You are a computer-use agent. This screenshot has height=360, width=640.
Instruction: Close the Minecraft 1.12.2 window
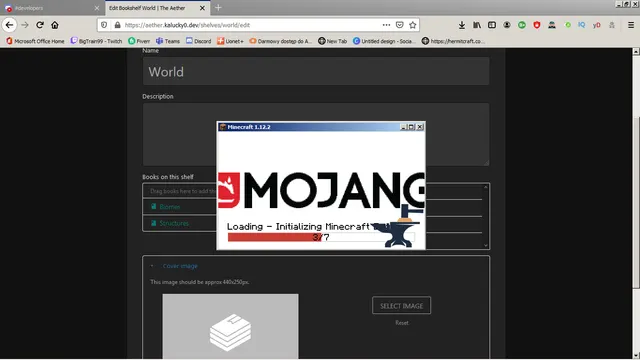point(420,127)
